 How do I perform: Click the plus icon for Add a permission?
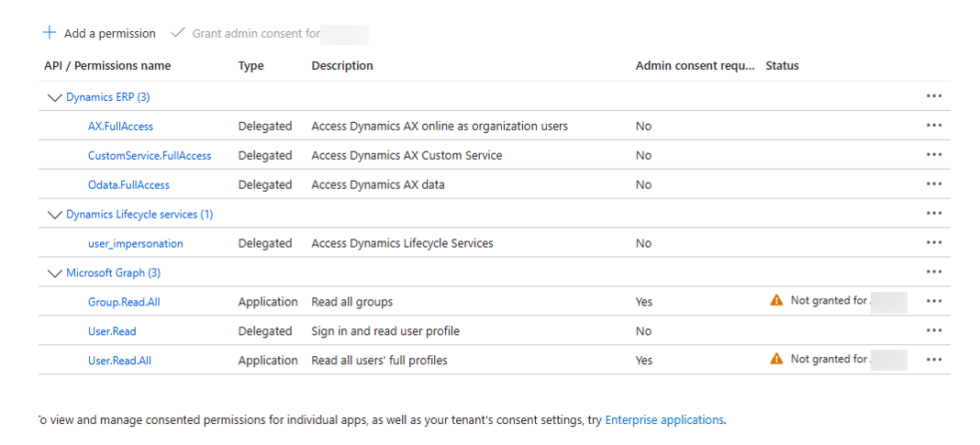click(49, 32)
